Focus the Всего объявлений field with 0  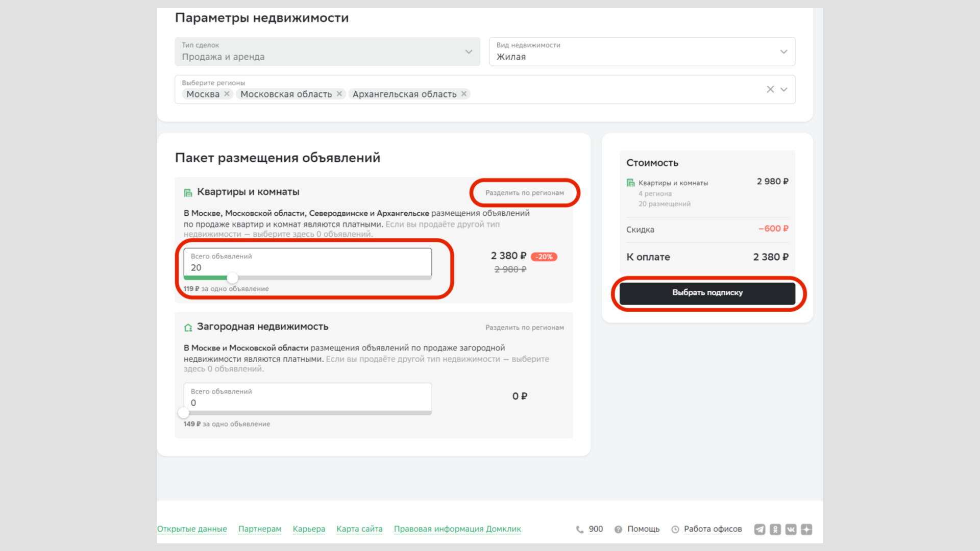click(x=308, y=397)
